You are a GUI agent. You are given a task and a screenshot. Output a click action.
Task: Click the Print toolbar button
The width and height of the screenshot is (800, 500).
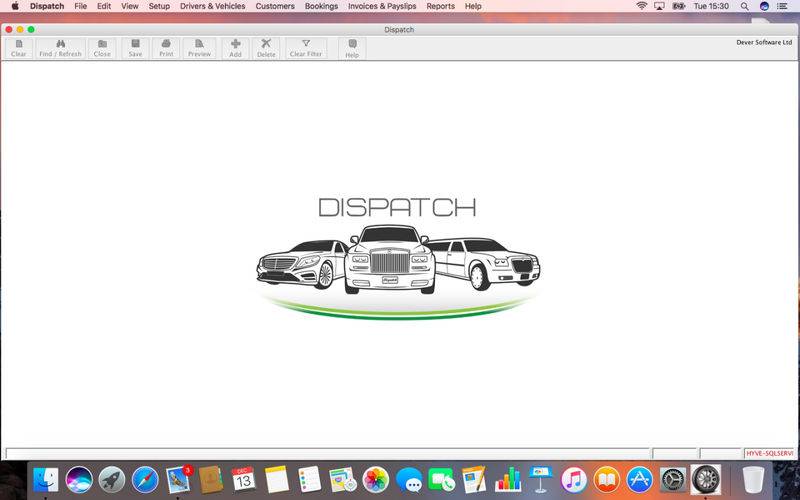(x=166, y=48)
